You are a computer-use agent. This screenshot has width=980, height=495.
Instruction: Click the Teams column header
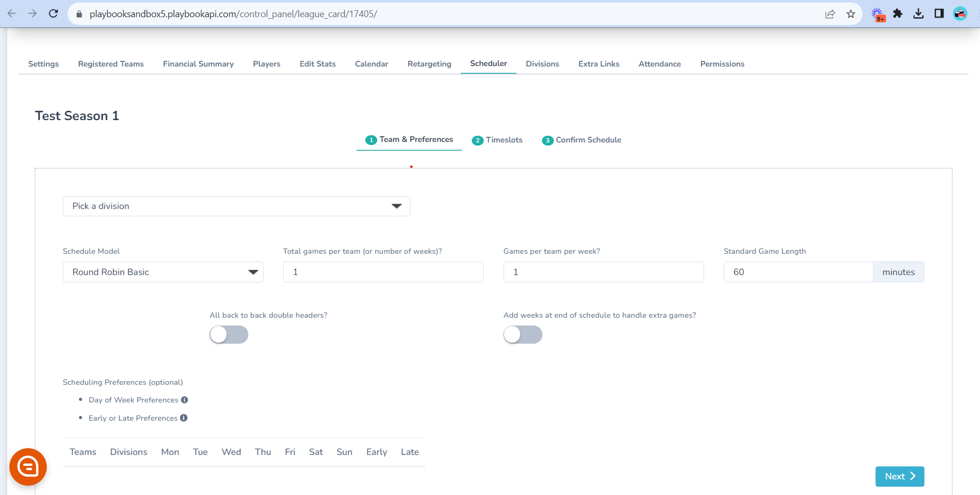pos(83,452)
